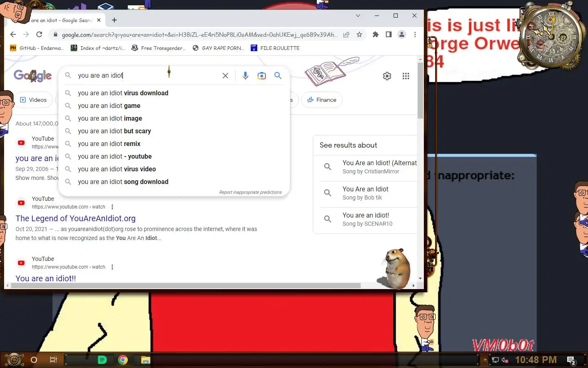The image size is (588, 368).
Task: Open the GitHub - Enderma bookmark
Action: (x=37, y=48)
